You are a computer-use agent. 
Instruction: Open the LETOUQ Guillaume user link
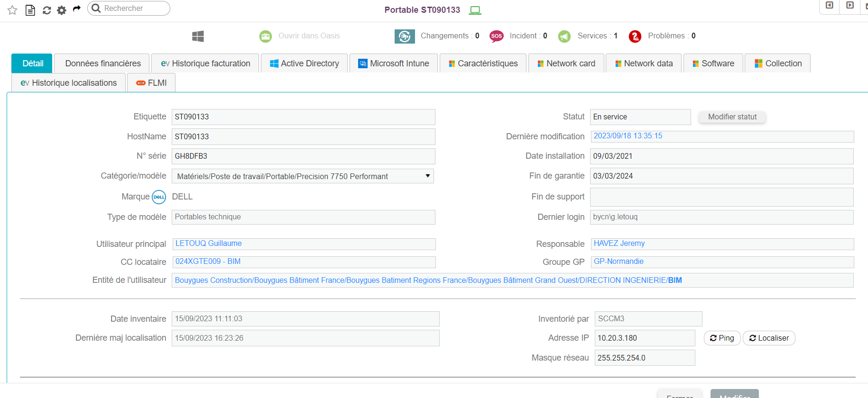[209, 244]
